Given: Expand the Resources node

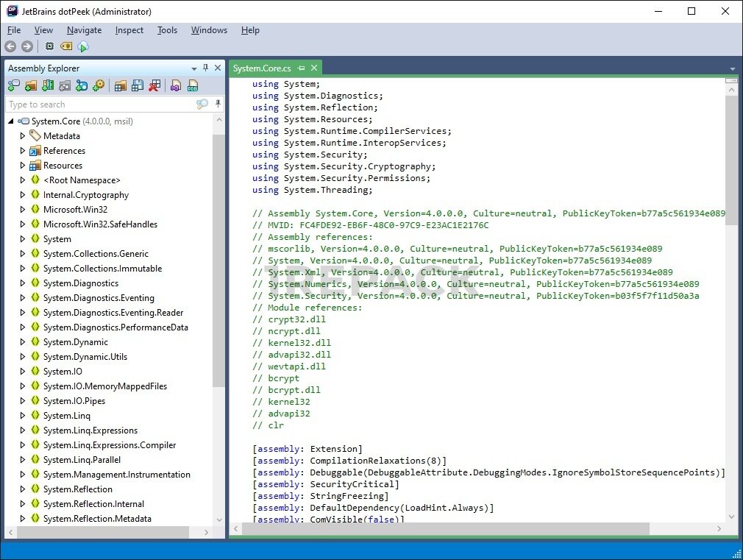Looking at the screenshot, I should point(22,166).
